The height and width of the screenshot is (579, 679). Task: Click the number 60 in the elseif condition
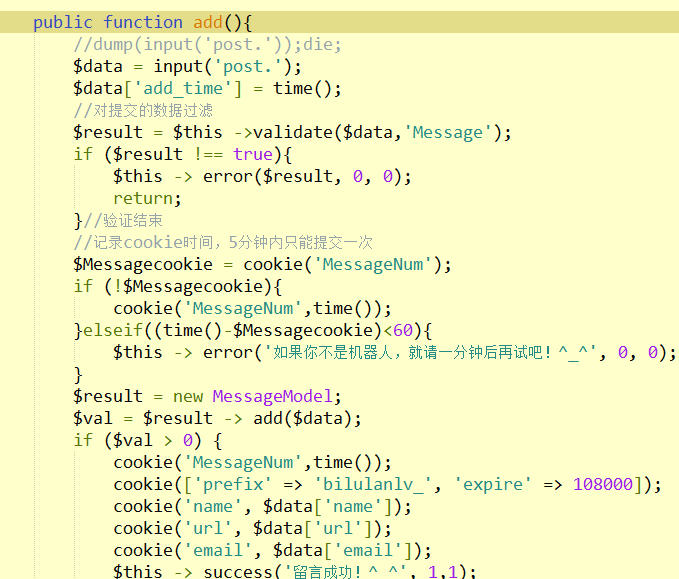point(403,330)
